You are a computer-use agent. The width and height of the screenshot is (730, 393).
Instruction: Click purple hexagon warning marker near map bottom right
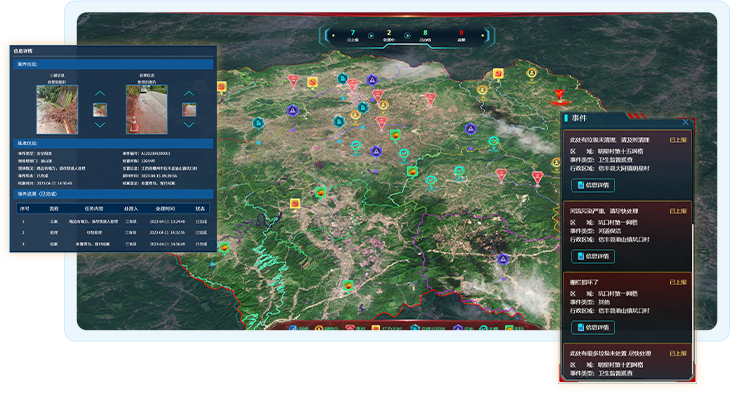coord(503,259)
